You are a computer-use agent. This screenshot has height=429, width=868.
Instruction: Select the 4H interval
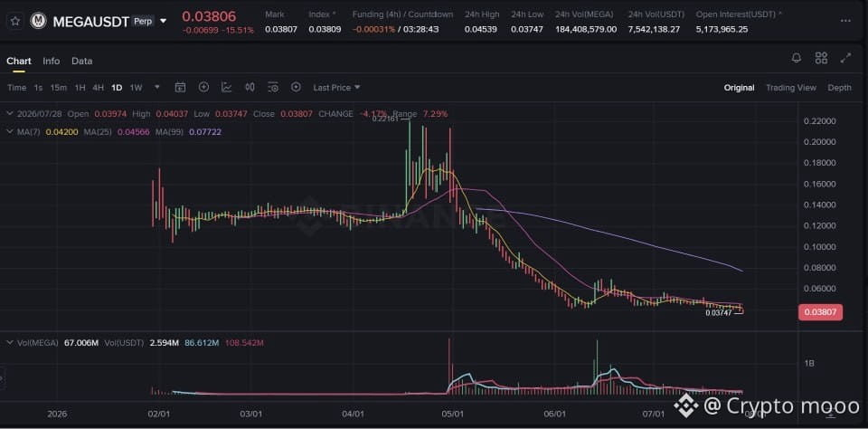pos(98,88)
